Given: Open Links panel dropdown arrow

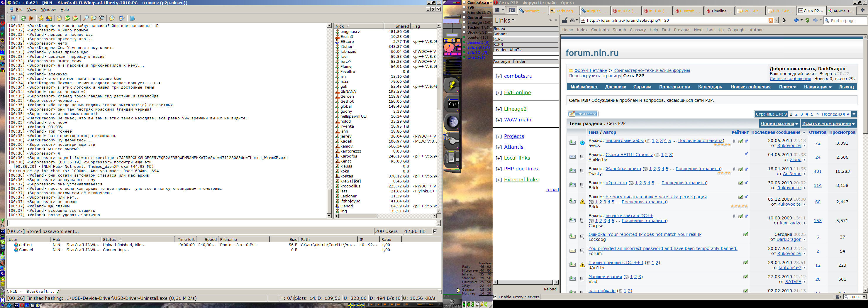Looking at the screenshot, I should click(513, 21).
